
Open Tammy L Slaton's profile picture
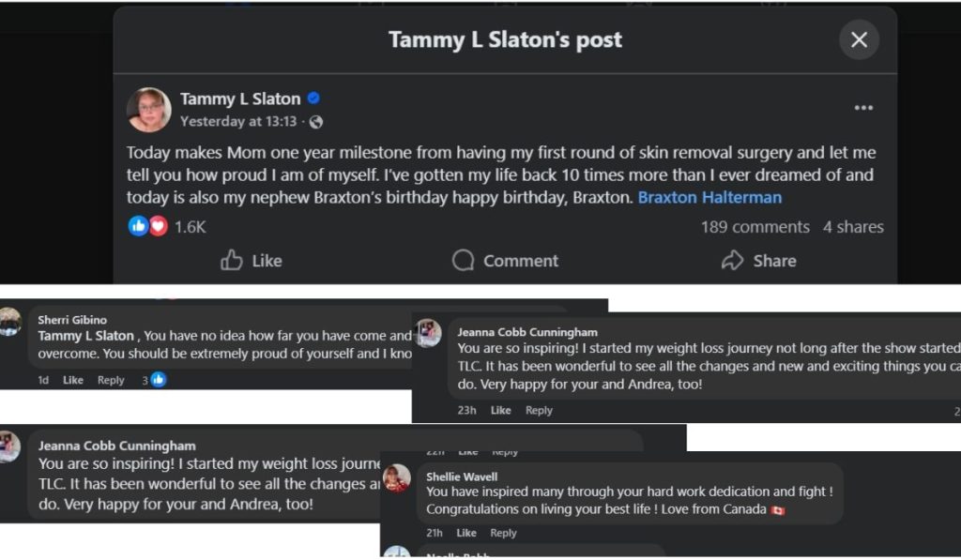pos(149,110)
